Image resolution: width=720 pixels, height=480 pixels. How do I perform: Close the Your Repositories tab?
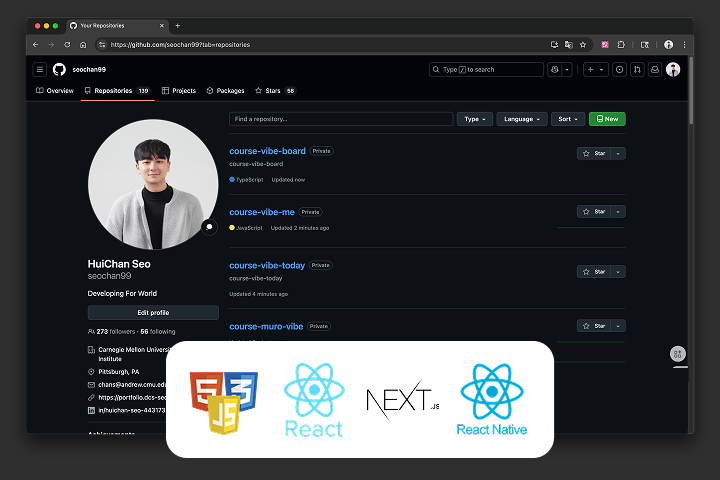(x=162, y=26)
